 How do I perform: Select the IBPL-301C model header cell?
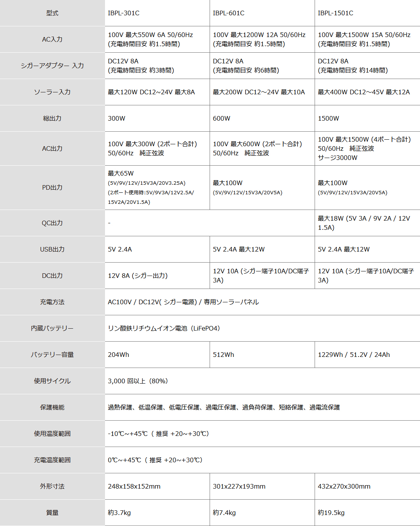(157, 13)
